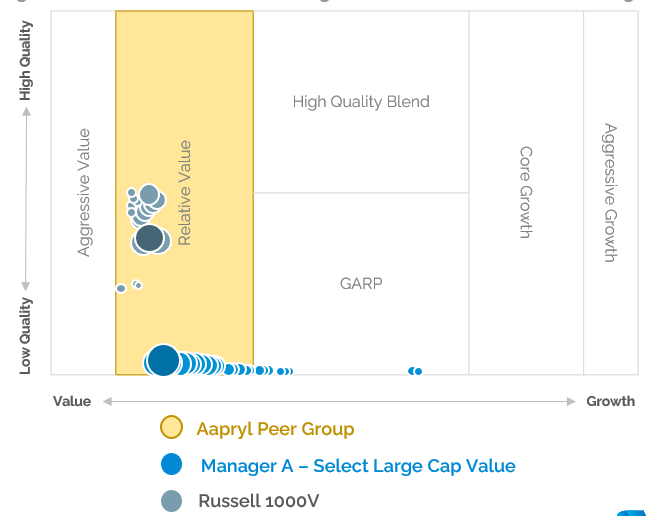This screenshot has height=516, width=654.
Task: Click the Aggressive Growth column label
Action: [x=610, y=192]
